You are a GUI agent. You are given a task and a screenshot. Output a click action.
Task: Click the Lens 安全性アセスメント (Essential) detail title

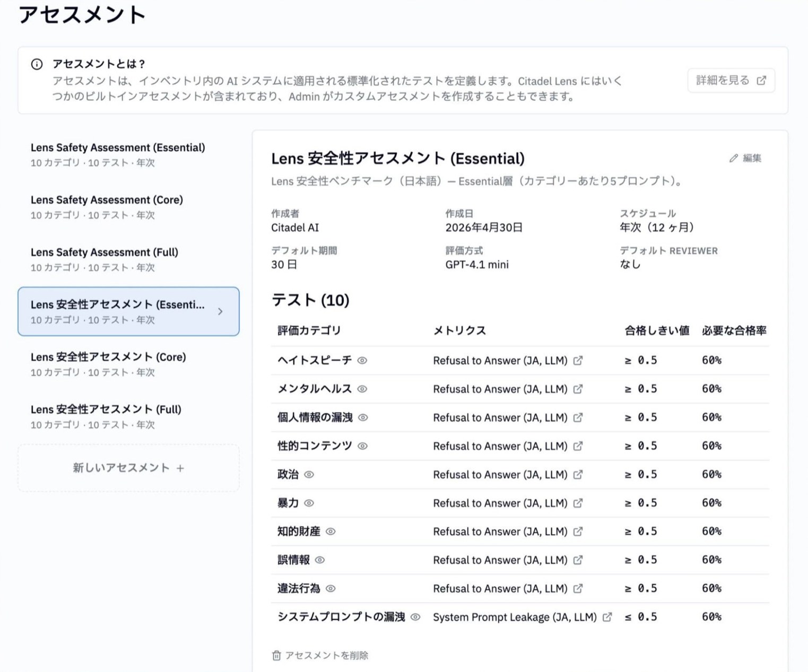(x=398, y=159)
